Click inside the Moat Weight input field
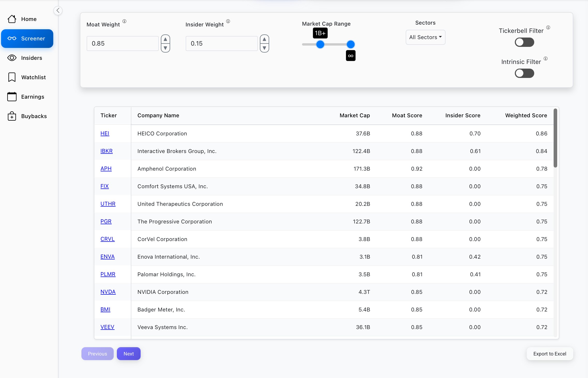The width and height of the screenshot is (588, 378). click(x=122, y=43)
